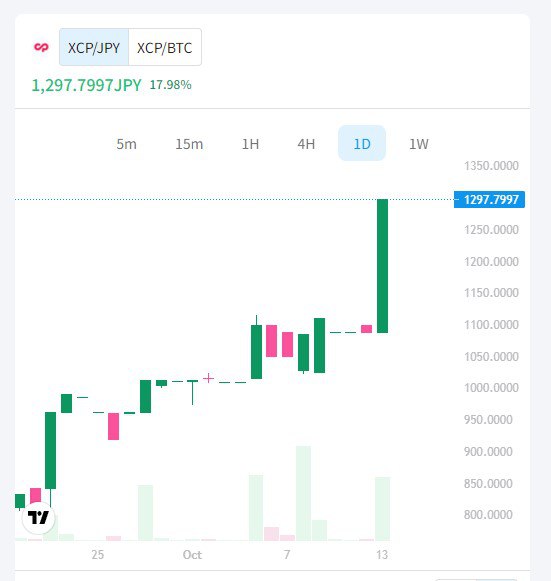Select the 15m timeframe
Viewport: 551px width, 581px height.
pyautogui.click(x=189, y=144)
